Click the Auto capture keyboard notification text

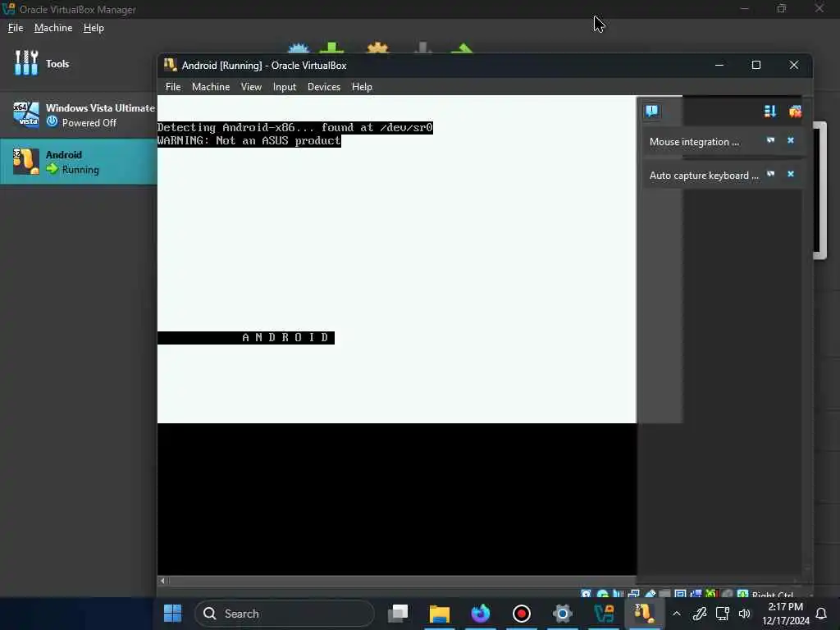click(x=704, y=176)
